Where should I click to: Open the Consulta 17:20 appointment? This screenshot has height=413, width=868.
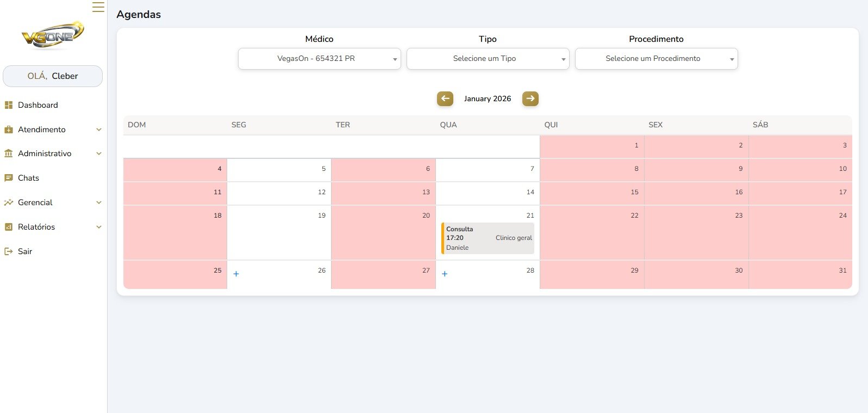[488, 238]
